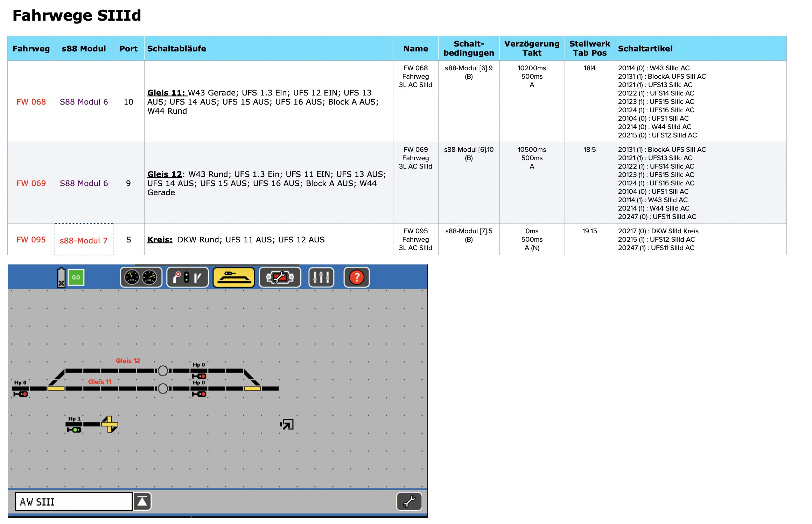
Task: Open the mixer sliders settings icon
Action: click(321, 277)
